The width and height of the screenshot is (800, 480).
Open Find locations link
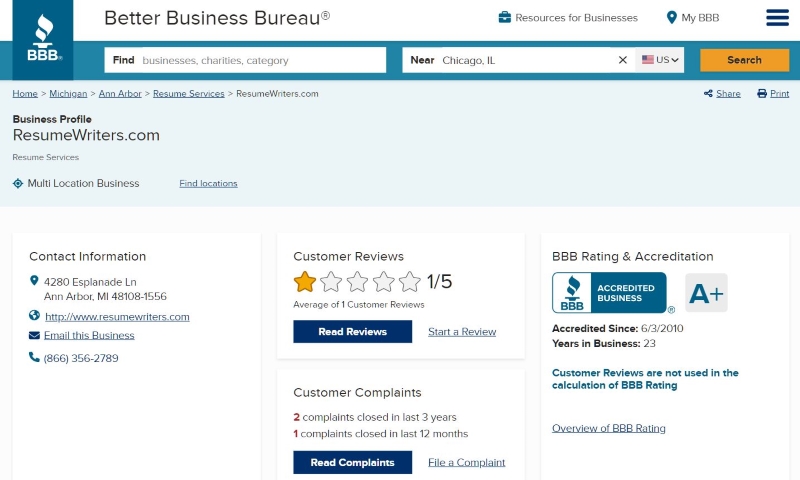[x=208, y=184]
